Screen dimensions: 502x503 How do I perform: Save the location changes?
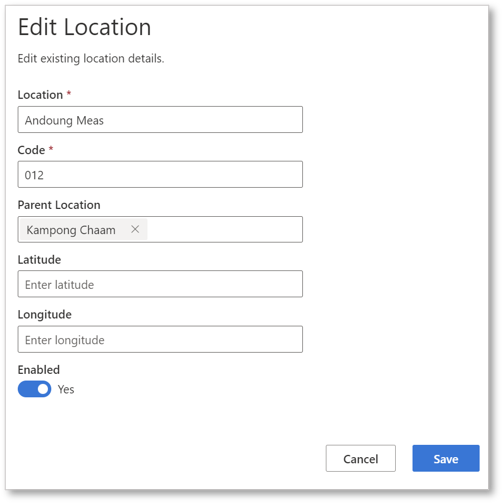[446, 458]
